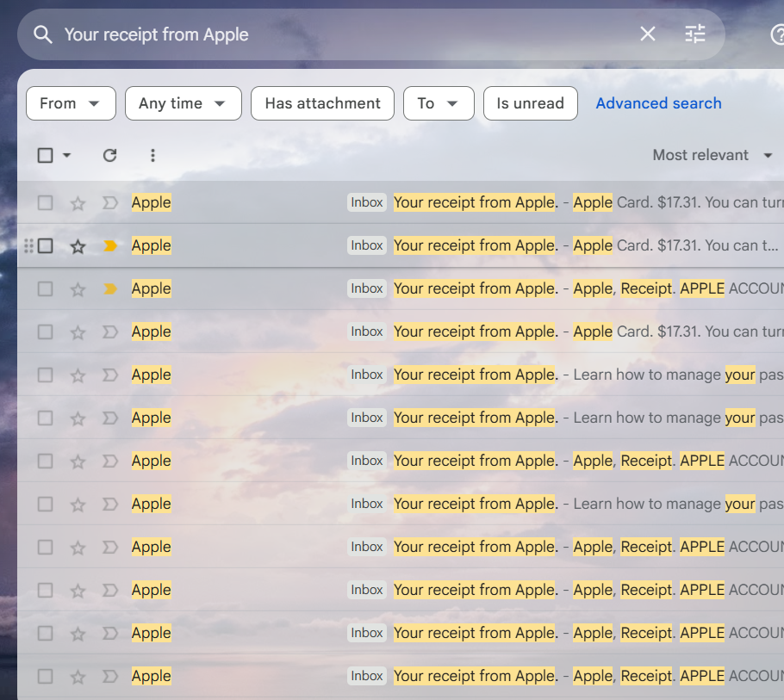The image size is (784, 700).
Task: Open the search magnifying glass icon
Action: point(42,34)
